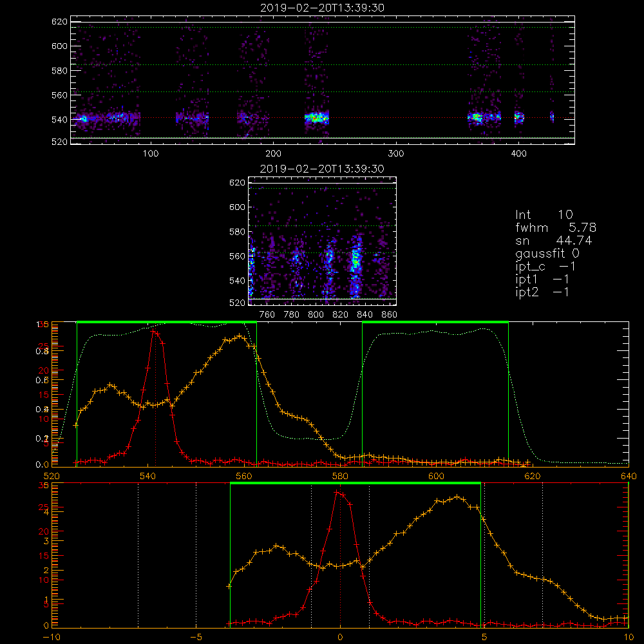
Task: Click x-axis label 860 under middle image
Action: coord(390,315)
